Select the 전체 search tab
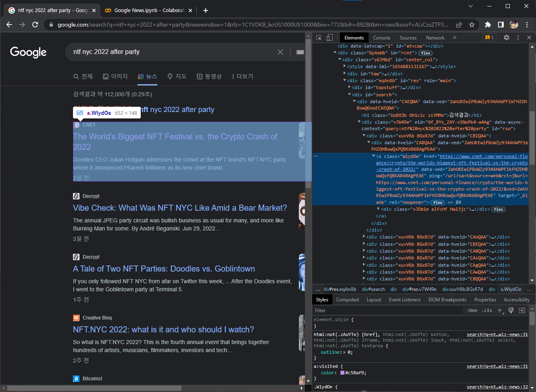Viewport: 536px width, 392px height. 83,76
